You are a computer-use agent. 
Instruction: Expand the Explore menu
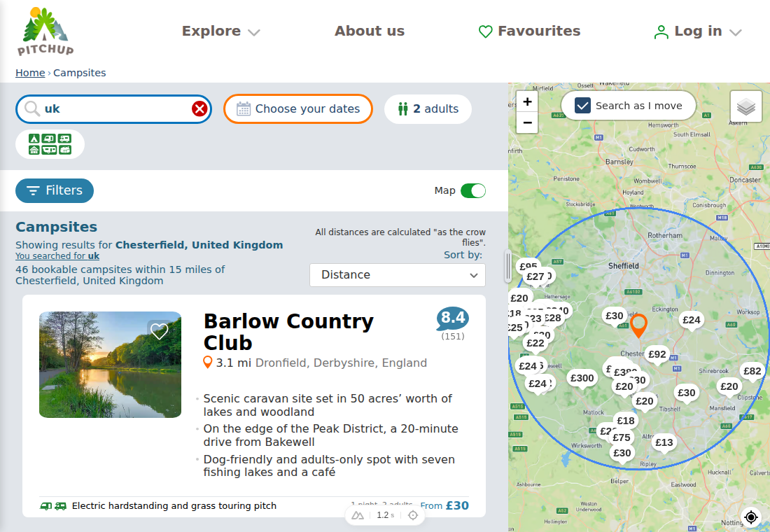221,31
